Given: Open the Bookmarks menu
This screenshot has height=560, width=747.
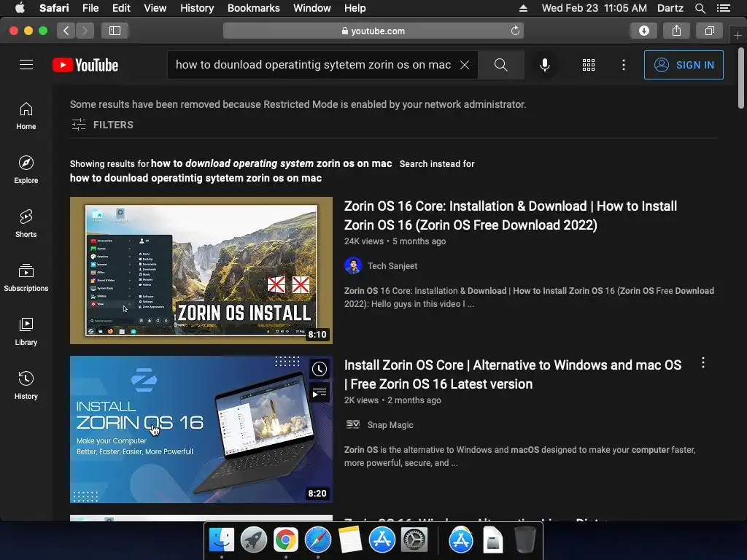Looking at the screenshot, I should pos(253,8).
